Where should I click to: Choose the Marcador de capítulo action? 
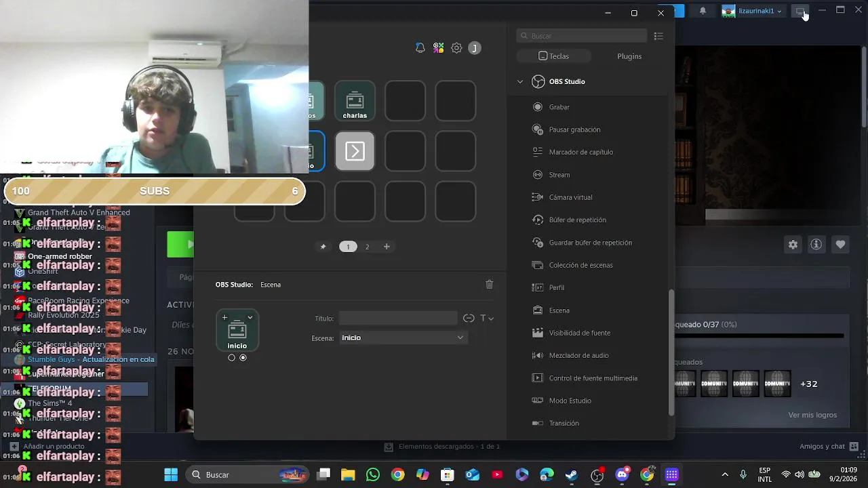(x=580, y=152)
